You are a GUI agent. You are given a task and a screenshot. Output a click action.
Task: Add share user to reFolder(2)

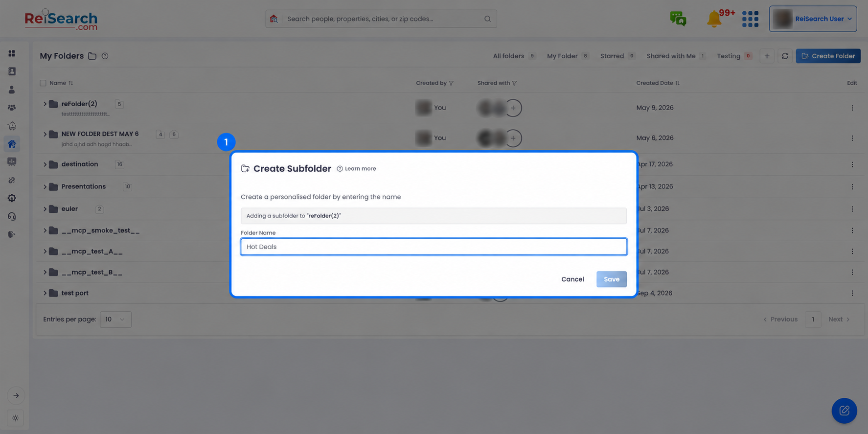tap(513, 108)
